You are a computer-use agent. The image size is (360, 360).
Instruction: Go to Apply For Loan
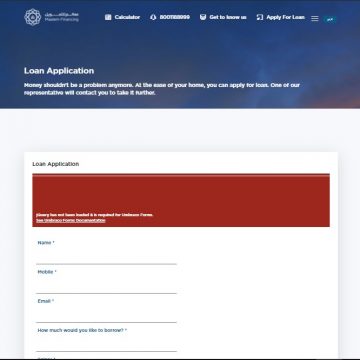click(x=285, y=17)
